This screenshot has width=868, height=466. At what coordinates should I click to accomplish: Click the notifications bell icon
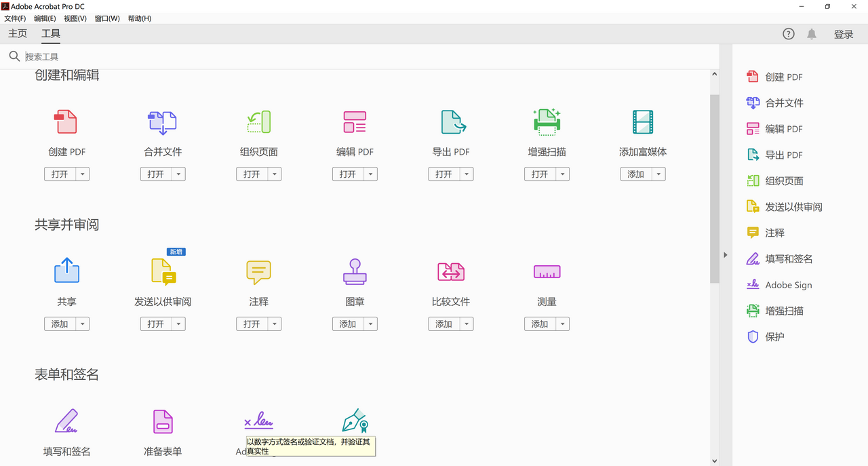coord(812,34)
